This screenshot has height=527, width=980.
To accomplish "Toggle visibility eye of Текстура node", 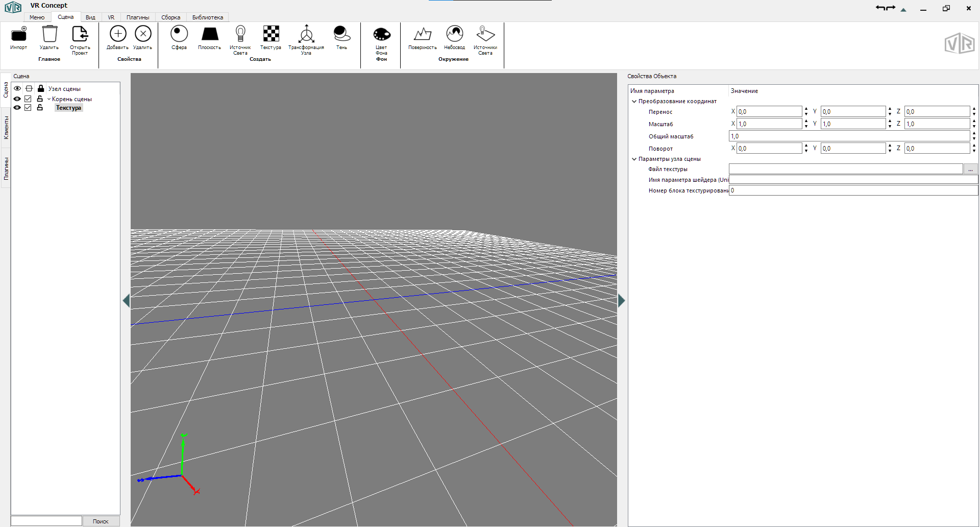I will click(x=17, y=108).
